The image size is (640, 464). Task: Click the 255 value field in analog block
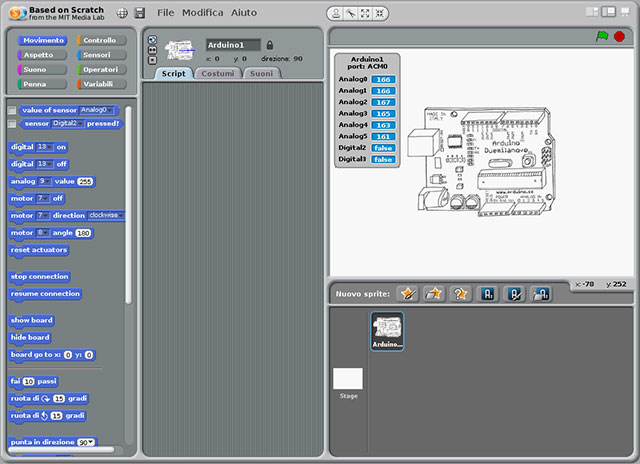point(85,181)
